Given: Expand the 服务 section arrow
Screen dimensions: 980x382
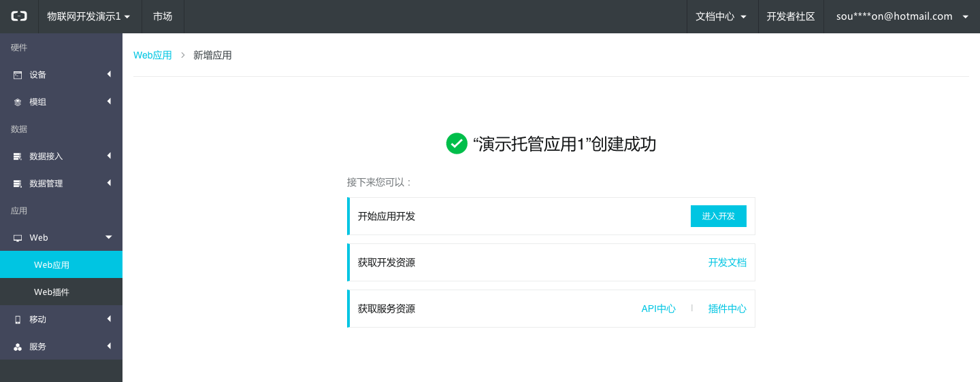Looking at the screenshot, I should click(109, 346).
